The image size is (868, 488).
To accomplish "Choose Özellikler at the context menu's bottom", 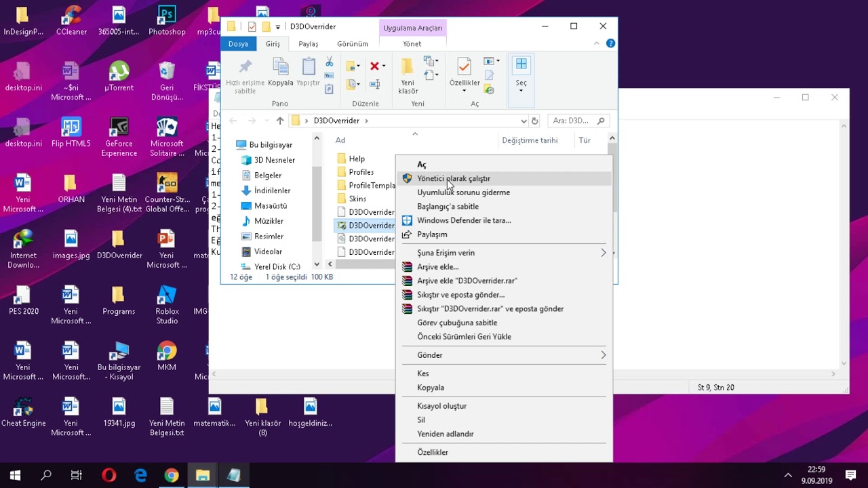I will point(505,452).
